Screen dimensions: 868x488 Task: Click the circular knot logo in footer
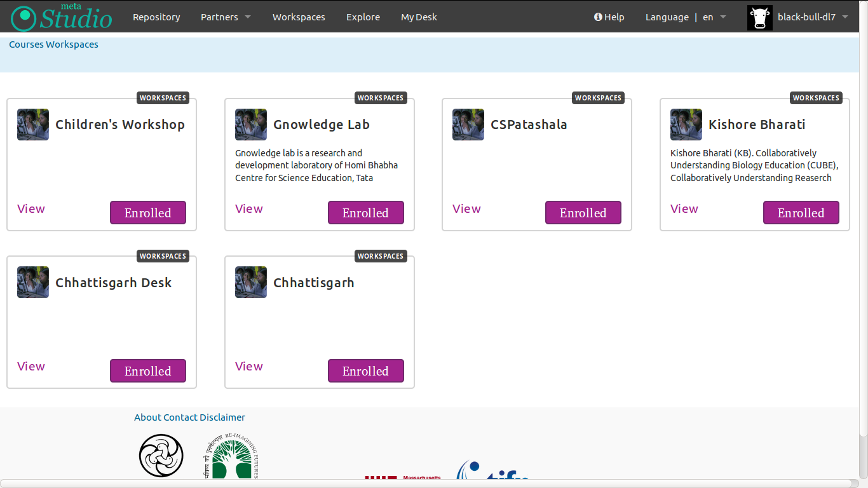161,456
